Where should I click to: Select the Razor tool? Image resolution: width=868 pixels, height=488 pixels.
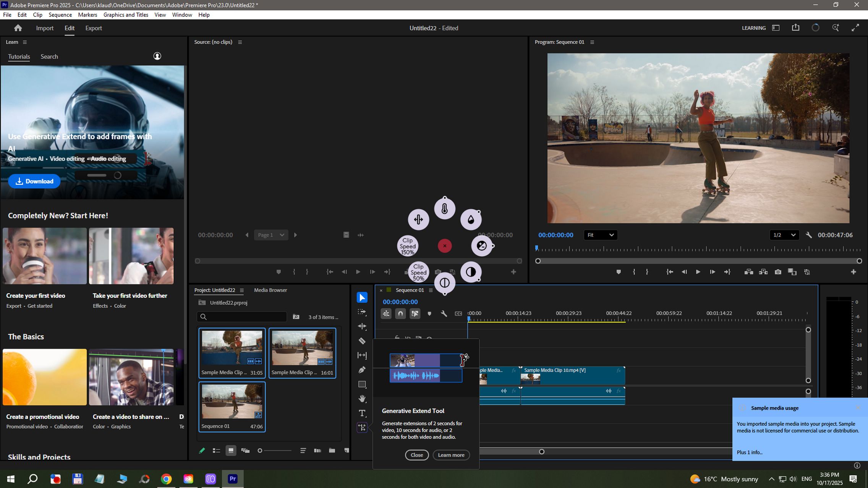[362, 341]
